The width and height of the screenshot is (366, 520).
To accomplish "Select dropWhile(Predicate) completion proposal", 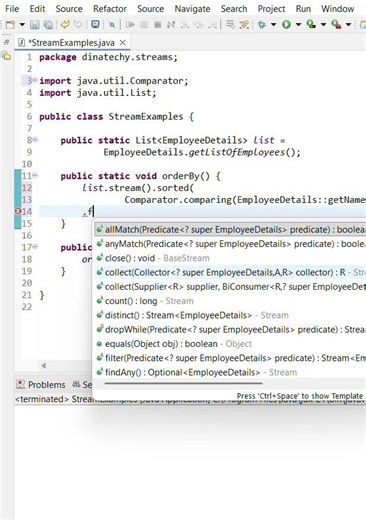I will point(230,329).
